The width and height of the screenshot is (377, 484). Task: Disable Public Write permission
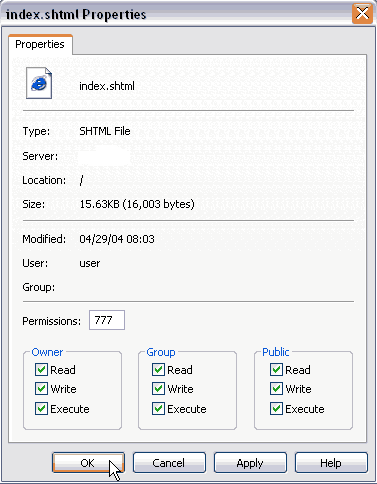pyautogui.click(x=276, y=389)
